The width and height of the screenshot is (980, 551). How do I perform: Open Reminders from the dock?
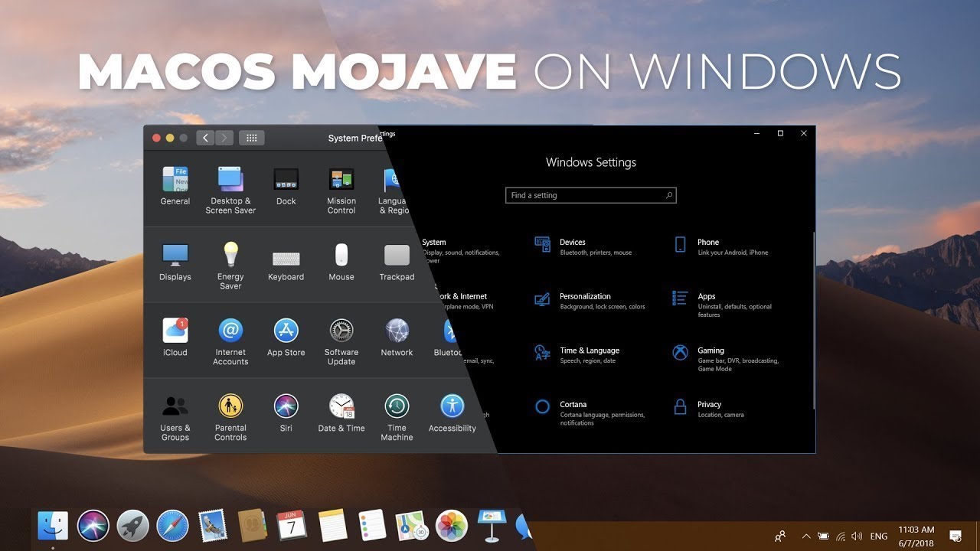[371, 525]
